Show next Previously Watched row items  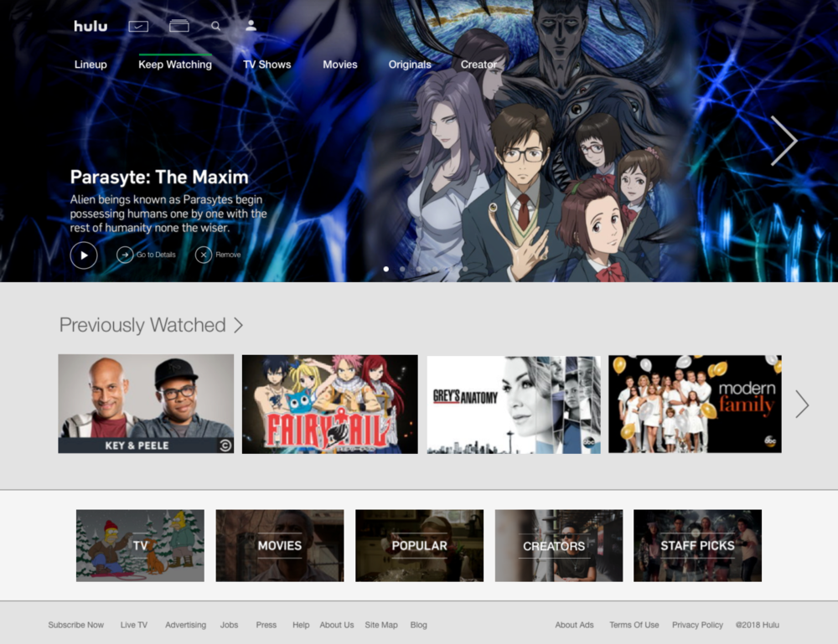coord(802,404)
